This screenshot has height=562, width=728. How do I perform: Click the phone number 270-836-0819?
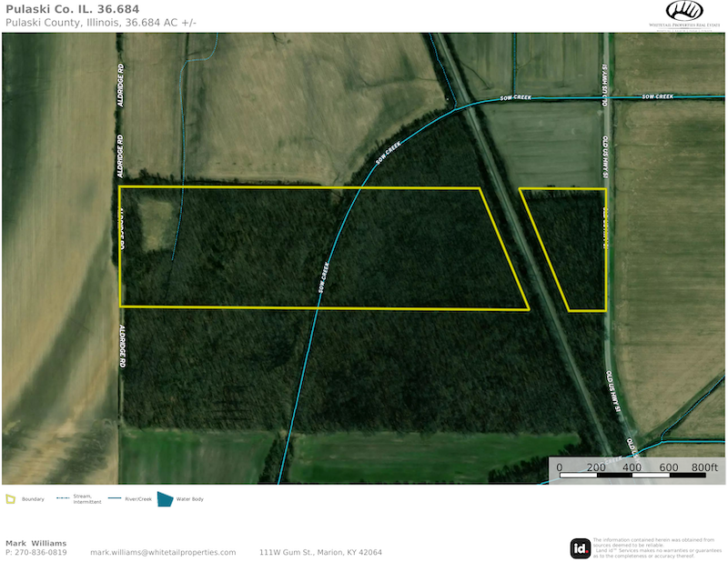coord(40,552)
